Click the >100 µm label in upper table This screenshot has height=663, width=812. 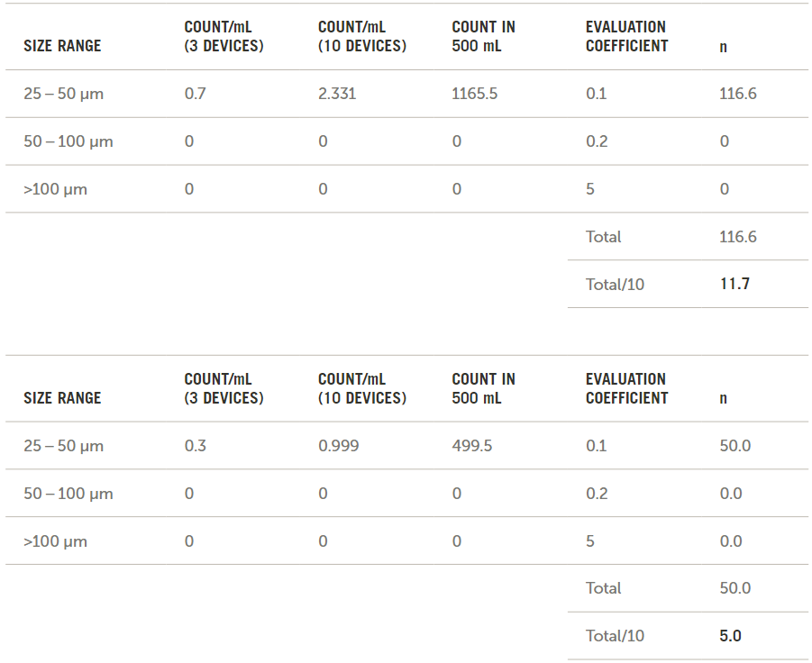pyautogui.click(x=55, y=189)
